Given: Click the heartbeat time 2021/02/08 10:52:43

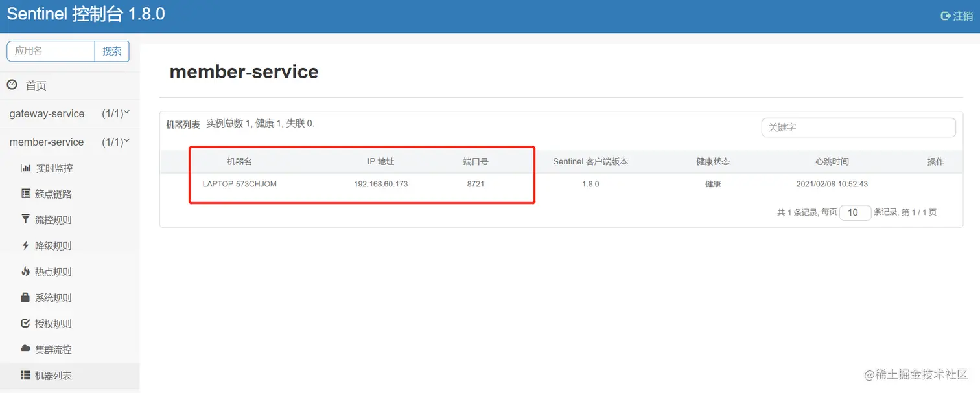Looking at the screenshot, I should tap(832, 184).
